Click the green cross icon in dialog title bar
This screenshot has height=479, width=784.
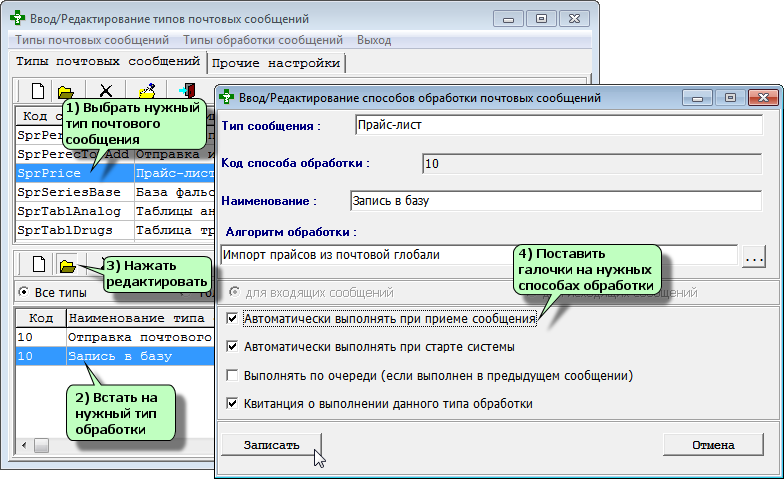pos(227,98)
